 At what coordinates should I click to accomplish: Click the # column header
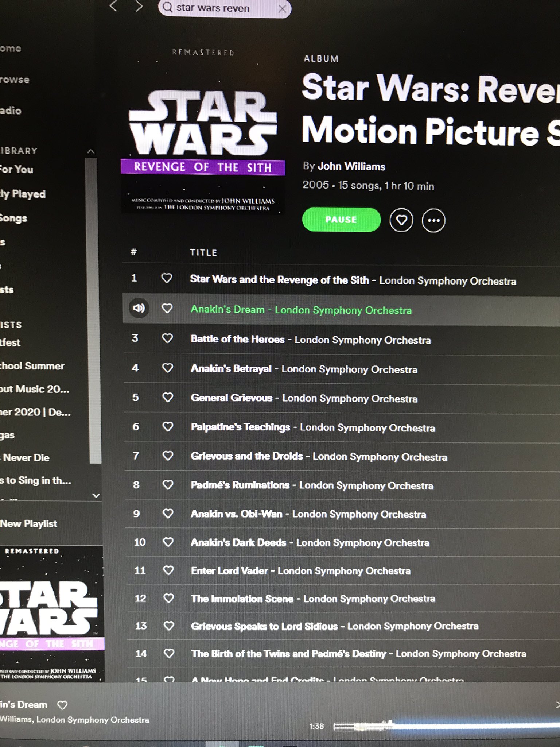(x=134, y=251)
